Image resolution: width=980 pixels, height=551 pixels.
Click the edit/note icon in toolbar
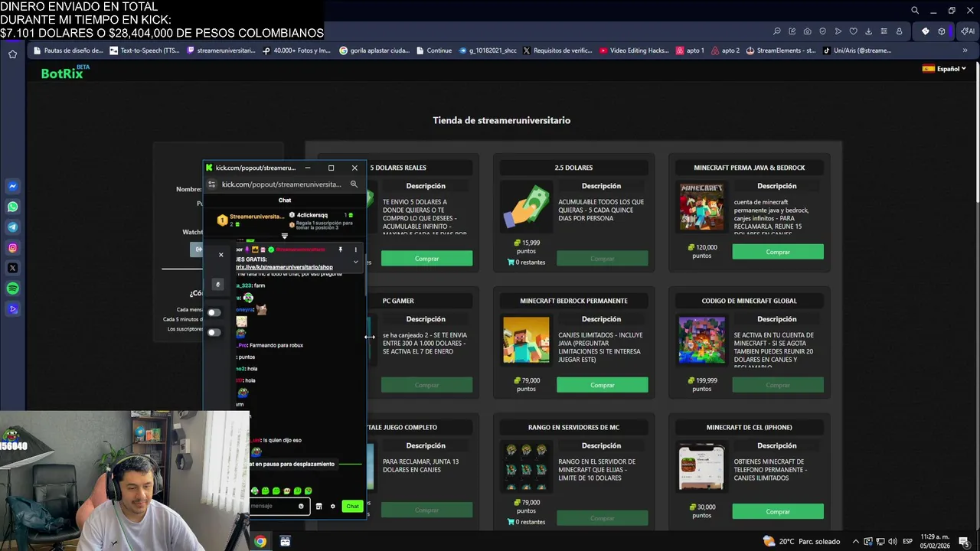pyautogui.click(x=792, y=31)
